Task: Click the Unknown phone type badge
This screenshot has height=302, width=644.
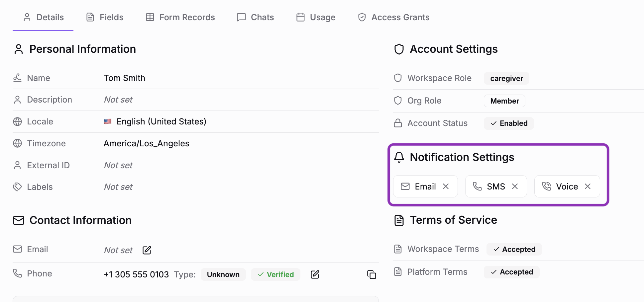Action: tap(223, 274)
